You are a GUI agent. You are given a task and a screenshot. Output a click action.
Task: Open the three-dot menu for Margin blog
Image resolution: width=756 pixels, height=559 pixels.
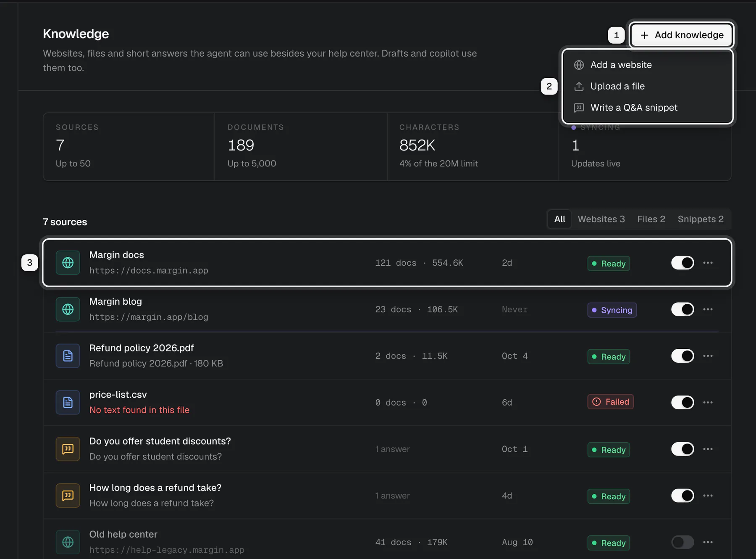point(708,309)
